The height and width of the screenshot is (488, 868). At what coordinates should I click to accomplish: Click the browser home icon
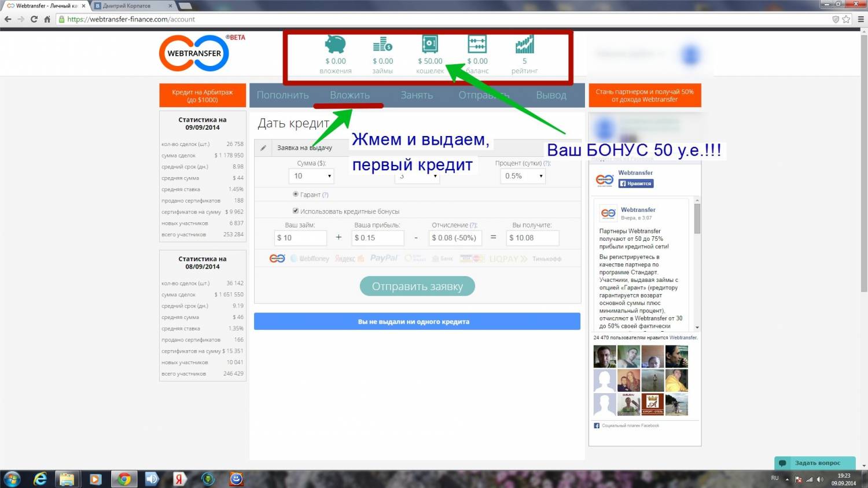point(47,19)
